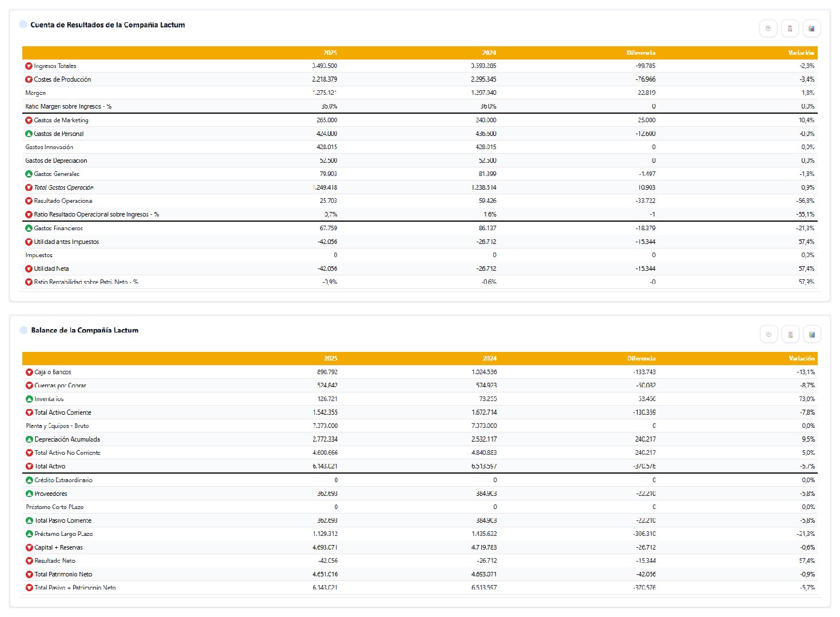Select the Préstamo Corto Plazo row label
The width and height of the screenshot is (840, 617).
(55, 507)
